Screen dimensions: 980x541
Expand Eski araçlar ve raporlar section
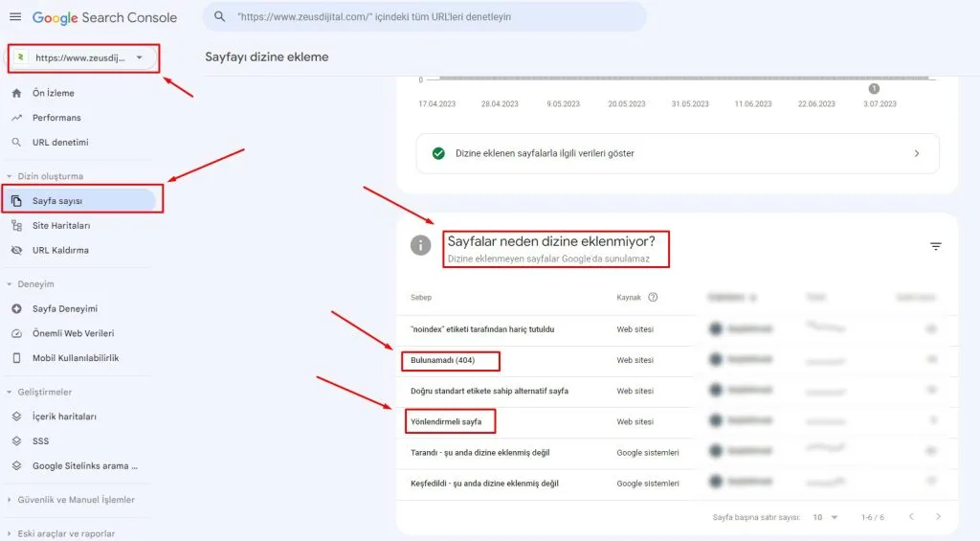(60, 533)
